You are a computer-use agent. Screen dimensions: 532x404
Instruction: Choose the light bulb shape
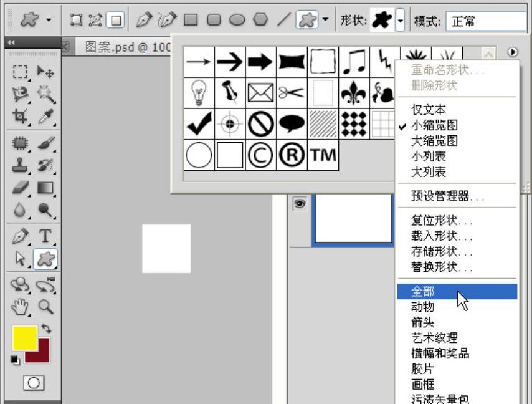coord(199,93)
